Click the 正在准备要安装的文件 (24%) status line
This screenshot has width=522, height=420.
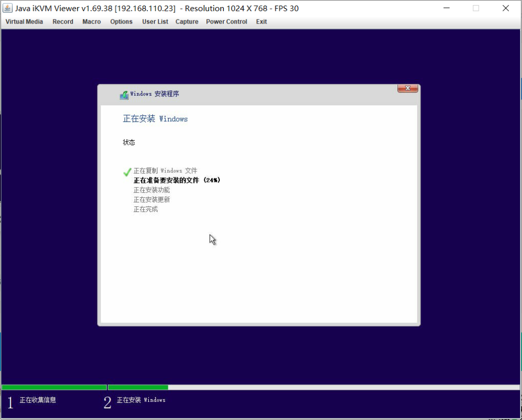[x=177, y=180]
